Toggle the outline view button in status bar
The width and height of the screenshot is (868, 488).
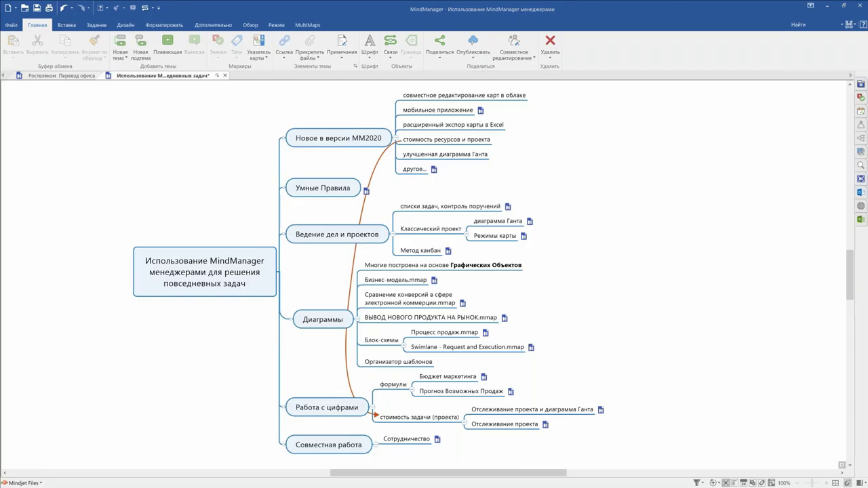tap(736, 483)
